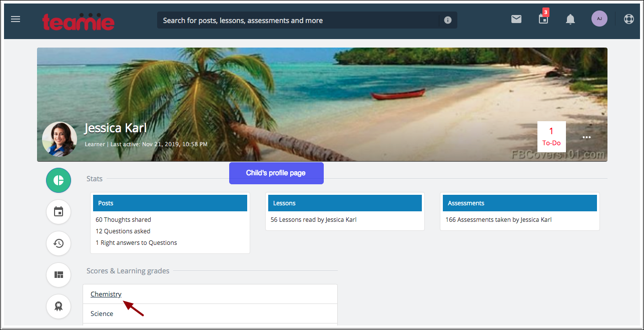Click Jessica Karl's profile picture

pos(60,139)
